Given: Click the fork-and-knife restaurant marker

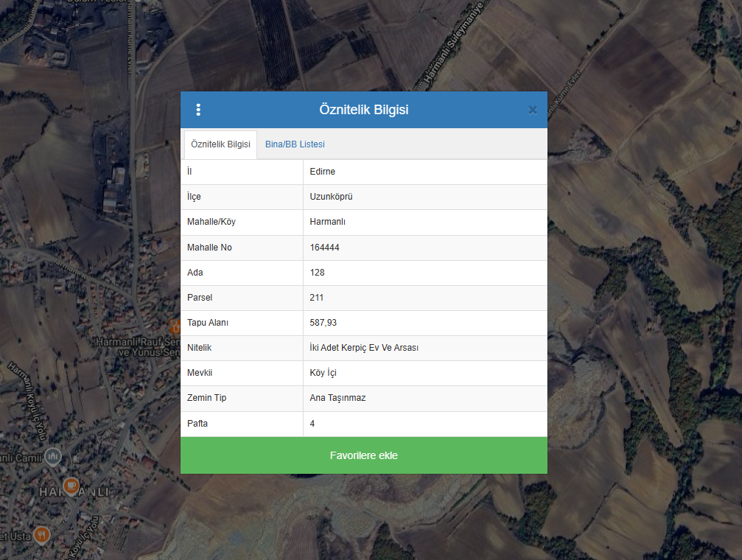Looking at the screenshot, I should (42, 534).
